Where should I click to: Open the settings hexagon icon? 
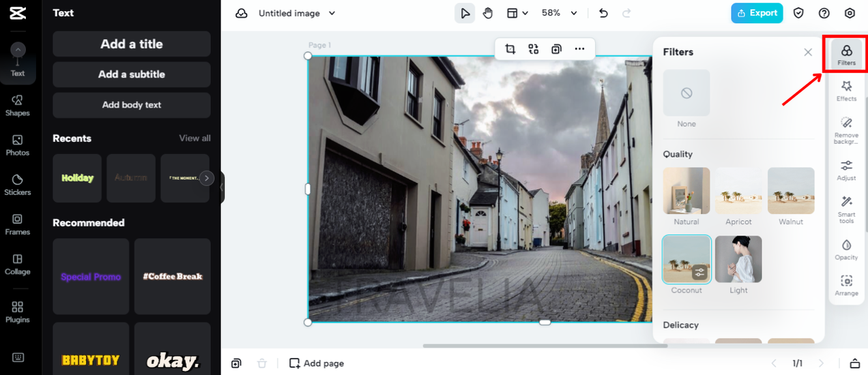[850, 13]
